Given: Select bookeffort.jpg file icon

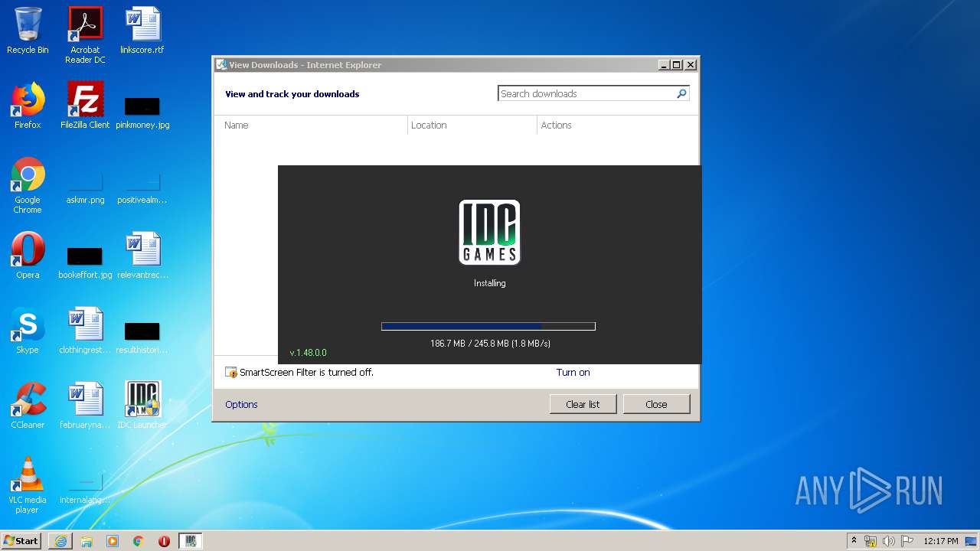Looking at the screenshot, I should [x=85, y=262].
